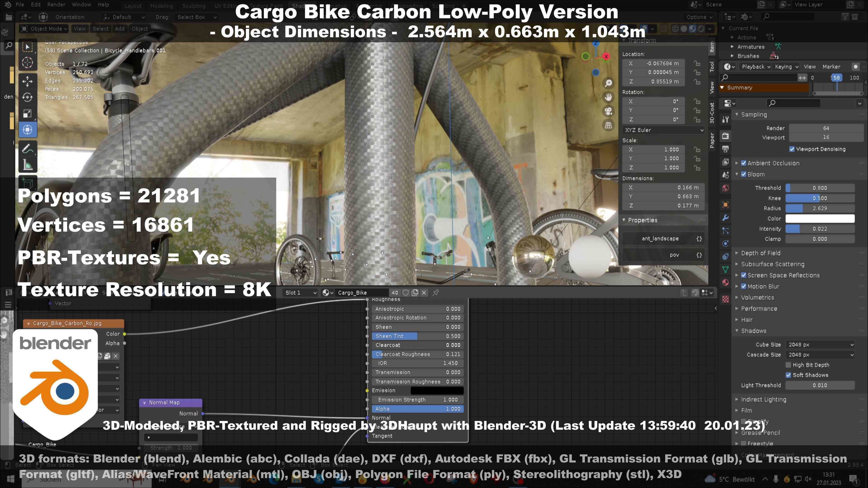Click the active Transform tool
868x488 pixels.
click(28, 130)
